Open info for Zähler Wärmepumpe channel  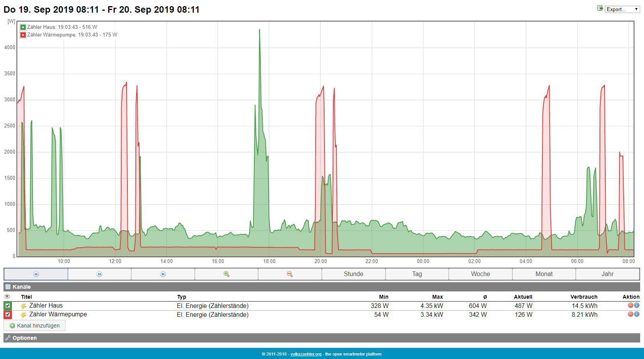tap(637, 314)
